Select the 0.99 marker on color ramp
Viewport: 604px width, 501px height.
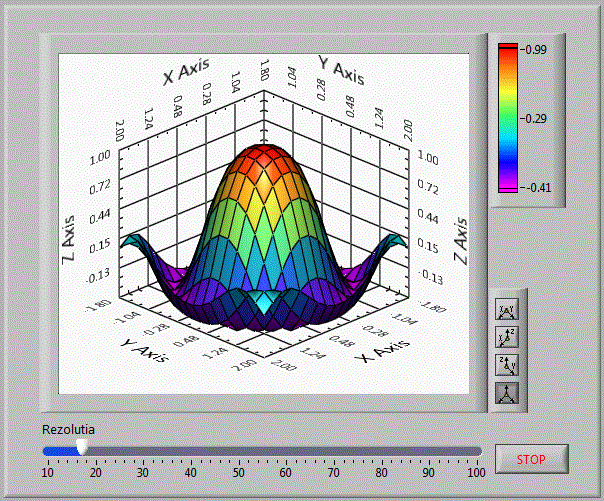pyautogui.click(x=535, y=49)
